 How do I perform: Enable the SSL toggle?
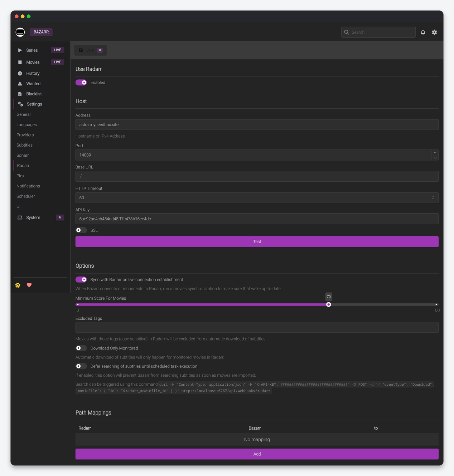click(x=81, y=230)
